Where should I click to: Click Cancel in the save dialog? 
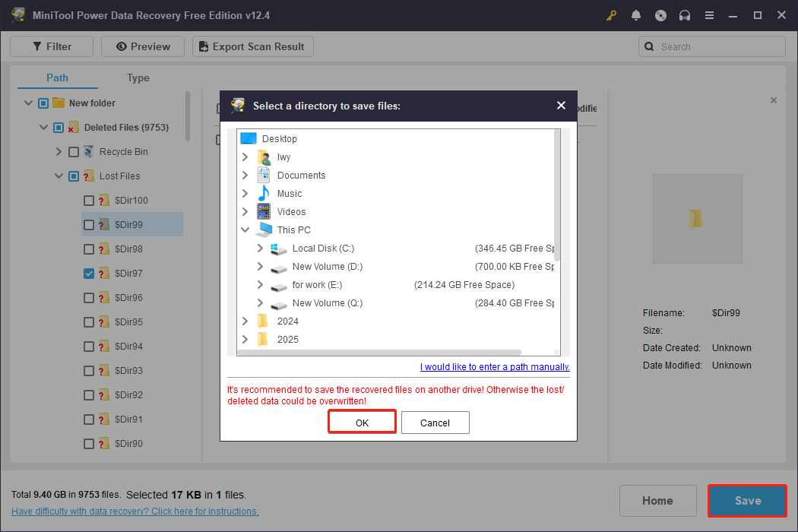coord(435,423)
